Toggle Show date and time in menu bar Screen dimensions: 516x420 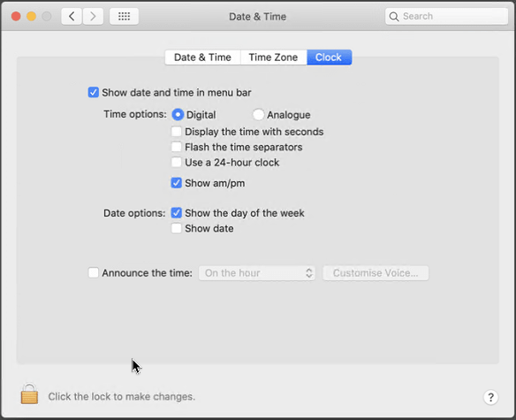[x=93, y=92]
